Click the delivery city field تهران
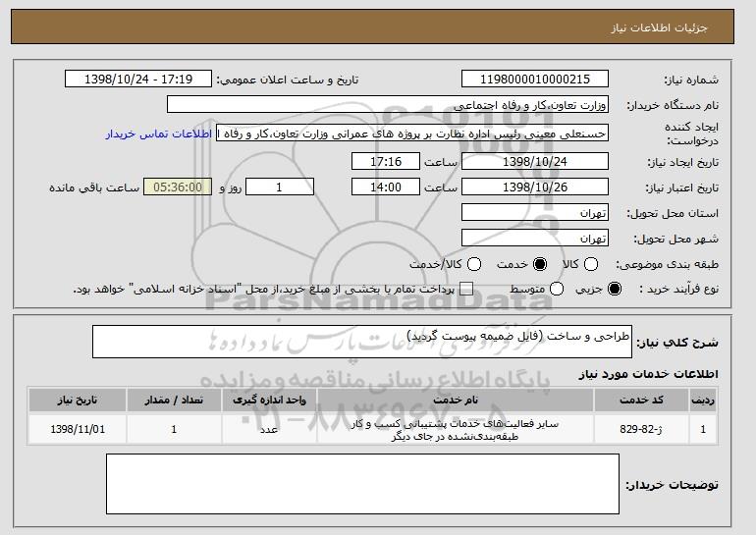The height and width of the screenshot is (535, 756). click(x=535, y=239)
